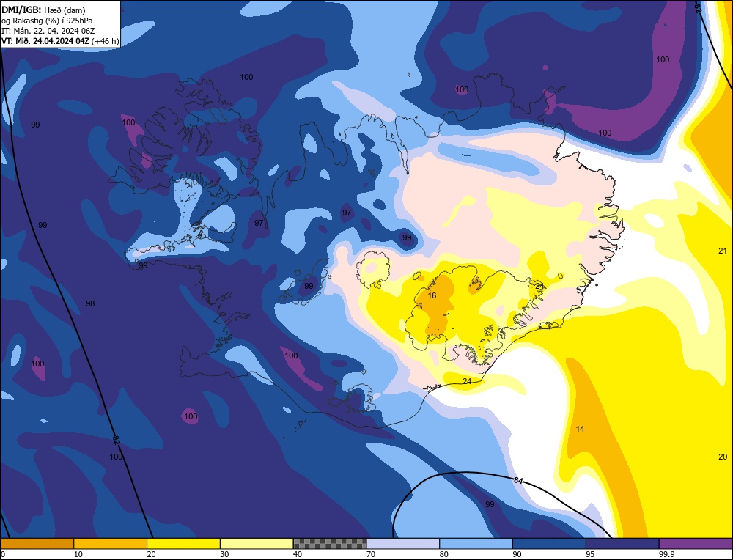
Task: Click the 0–10 dark orange legend swatch
Action: point(37,544)
